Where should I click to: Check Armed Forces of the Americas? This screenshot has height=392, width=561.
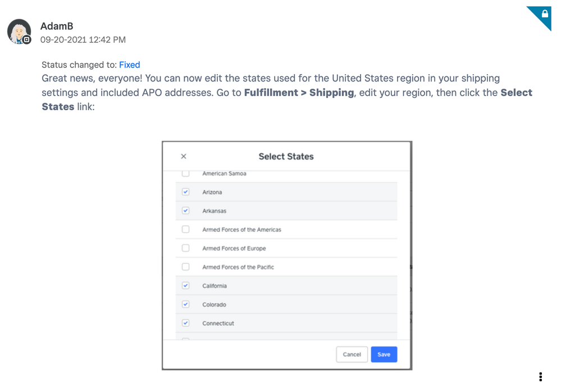[186, 229]
